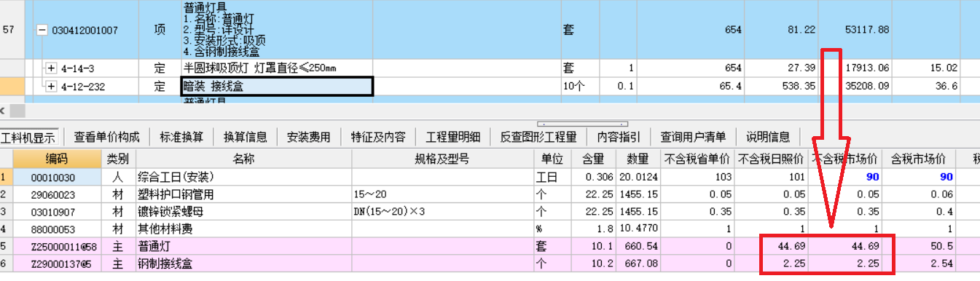Click the 钢制接线盒 material name cell
The height and width of the screenshot is (281, 980).
(x=244, y=263)
